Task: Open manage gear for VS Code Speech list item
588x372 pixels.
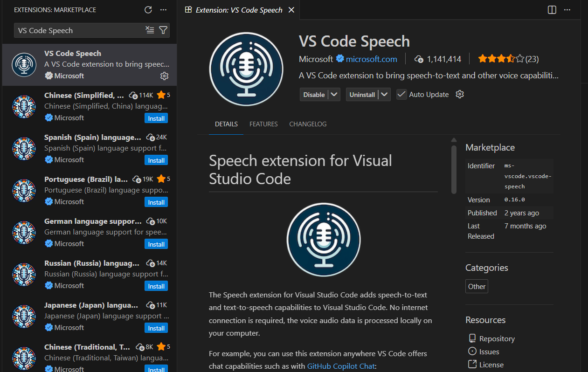Action: [164, 76]
